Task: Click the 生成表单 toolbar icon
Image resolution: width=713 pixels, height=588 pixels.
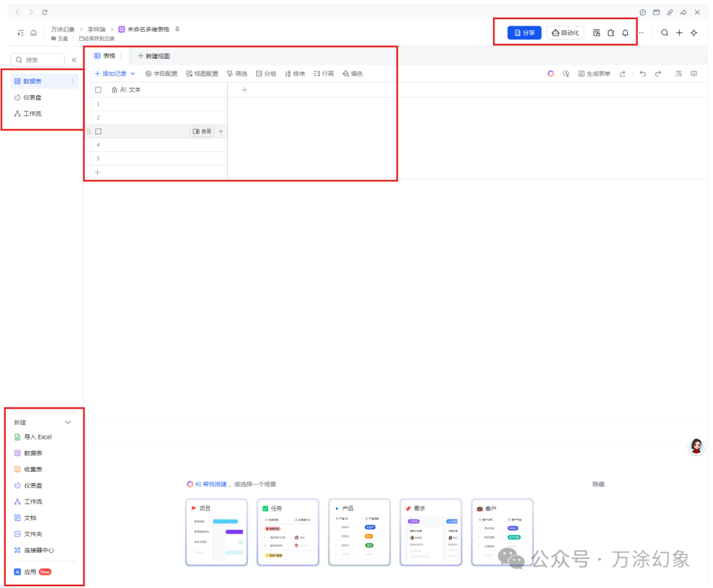Action: coord(595,73)
